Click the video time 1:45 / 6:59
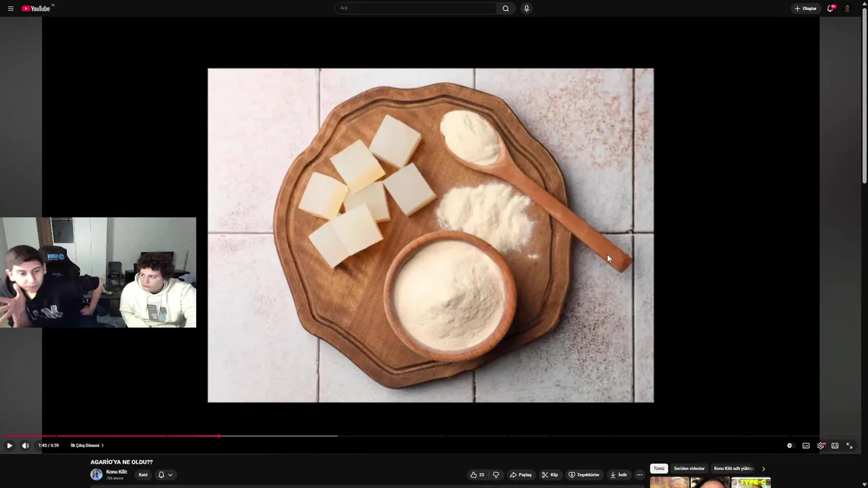This screenshot has height=488, width=868. [49, 445]
